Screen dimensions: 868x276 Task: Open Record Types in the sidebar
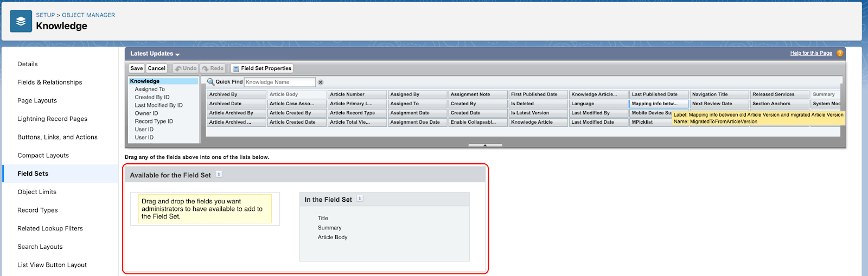point(37,210)
